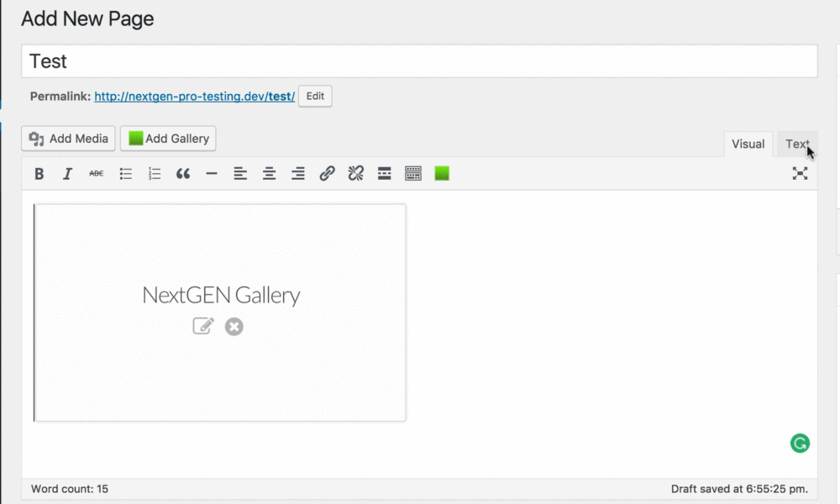840x504 pixels.
Task: Click the Draft saved status text
Action: coord(739,489)
